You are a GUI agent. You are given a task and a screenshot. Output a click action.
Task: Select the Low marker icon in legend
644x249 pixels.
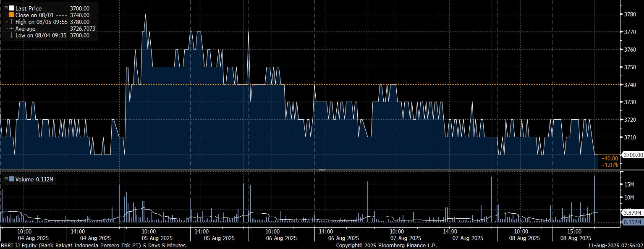pos(11,36)
